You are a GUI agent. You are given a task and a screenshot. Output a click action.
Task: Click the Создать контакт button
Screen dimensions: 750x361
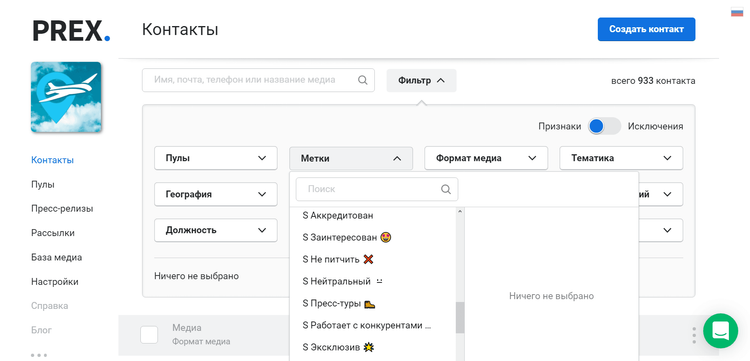(x=646, y=29)
